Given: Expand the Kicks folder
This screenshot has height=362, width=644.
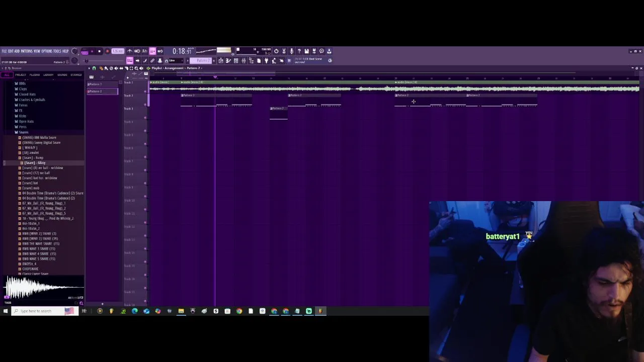Looking at the screenshot, I should point(22,116).
